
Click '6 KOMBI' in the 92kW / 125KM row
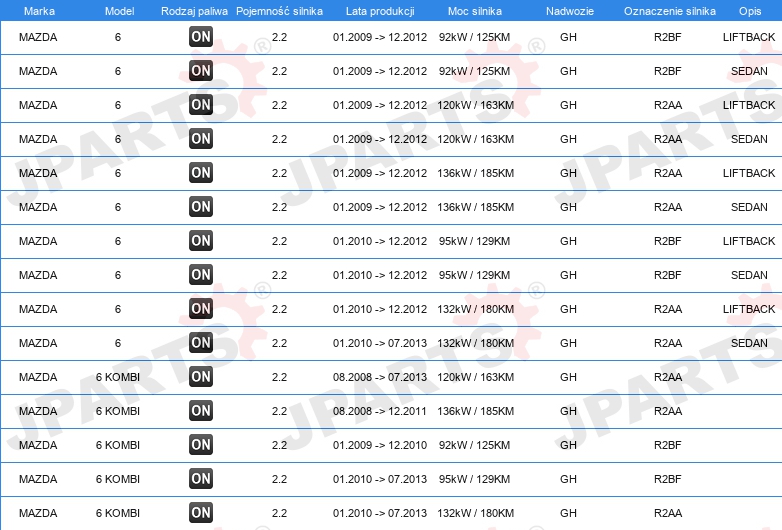click(118, 445)
